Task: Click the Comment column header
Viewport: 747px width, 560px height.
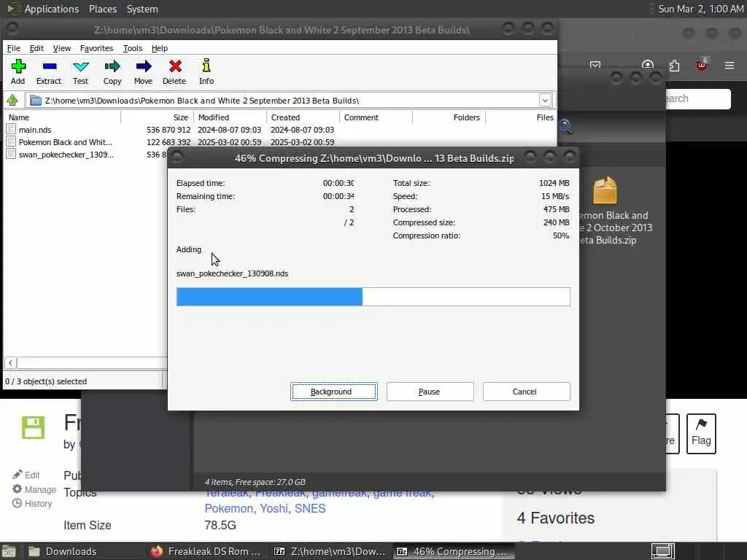Action: tap(376, 117)
